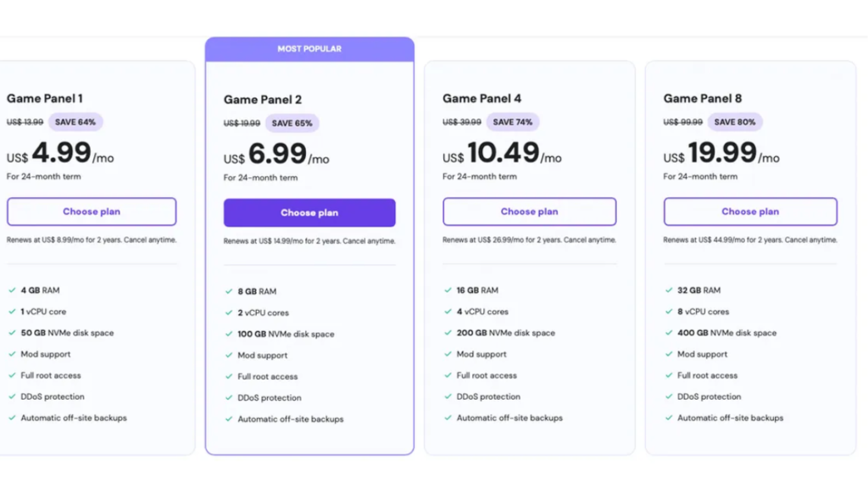
Task: Click the MOST POPULAR header banner
Action: (x=309, y=48)
